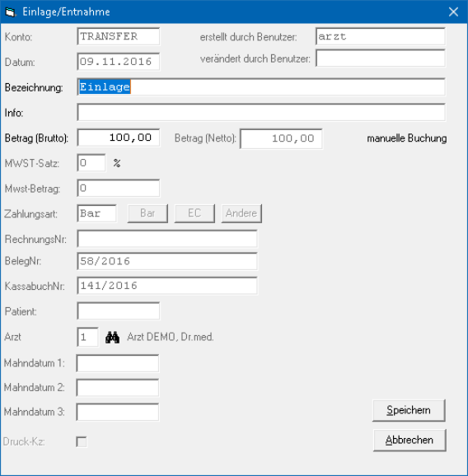This screenshot has height=476, width=468.
Task: Click the MWST-Satz percent field
Action: pyautogui.click(x=91, y=163)
